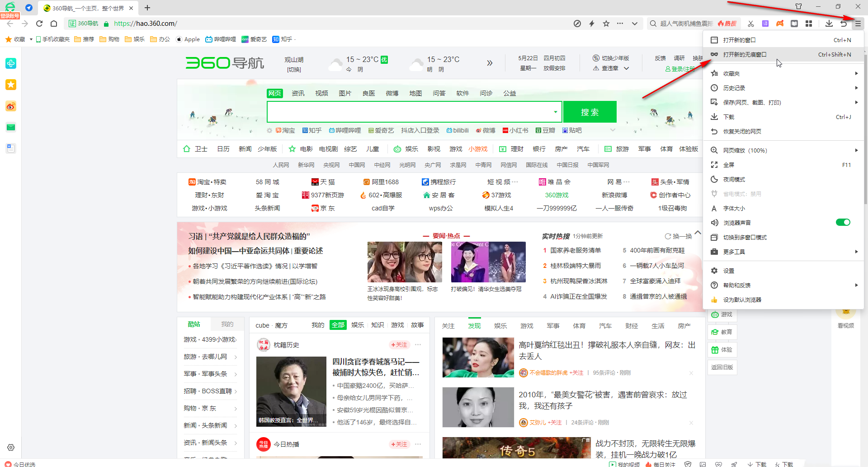This screenshot has width=868, height=467.
Task: Click the 360 search input field
Action: [x=410, y=112]
